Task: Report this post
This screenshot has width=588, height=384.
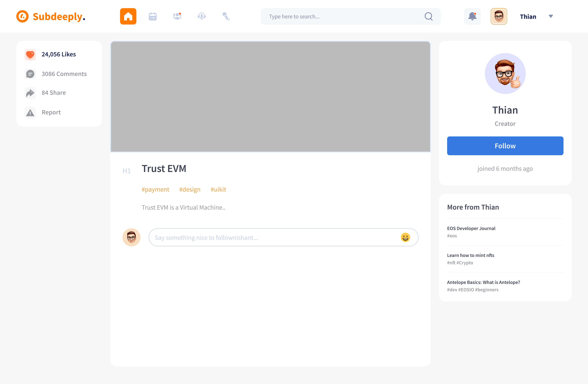Action: pos(51,112)
